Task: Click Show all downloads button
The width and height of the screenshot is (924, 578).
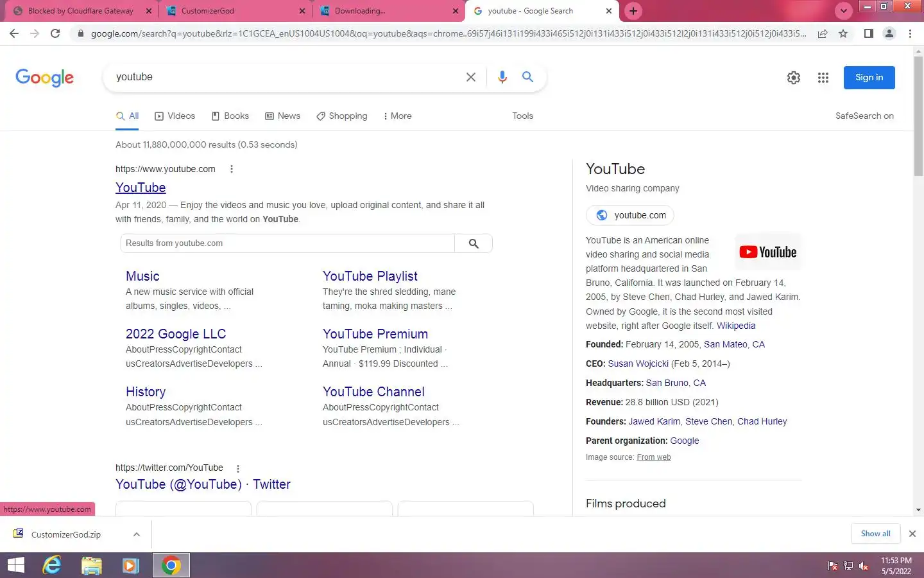Action: pyautogui.click(x=875, y=534)
